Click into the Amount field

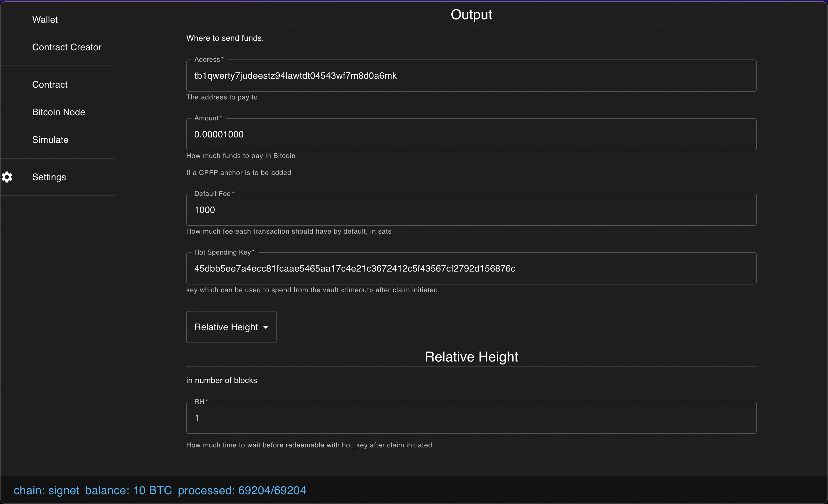coord(471,134)
